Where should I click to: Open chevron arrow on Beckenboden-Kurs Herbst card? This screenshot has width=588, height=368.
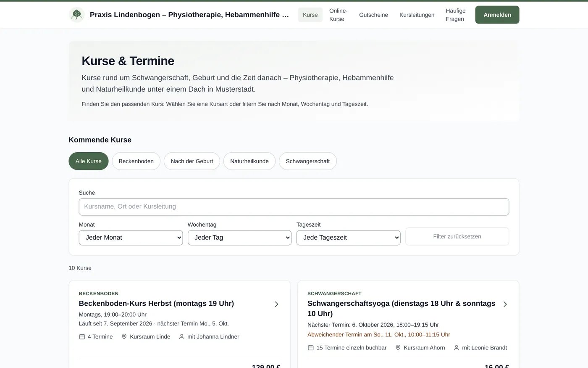click(276, 304)
